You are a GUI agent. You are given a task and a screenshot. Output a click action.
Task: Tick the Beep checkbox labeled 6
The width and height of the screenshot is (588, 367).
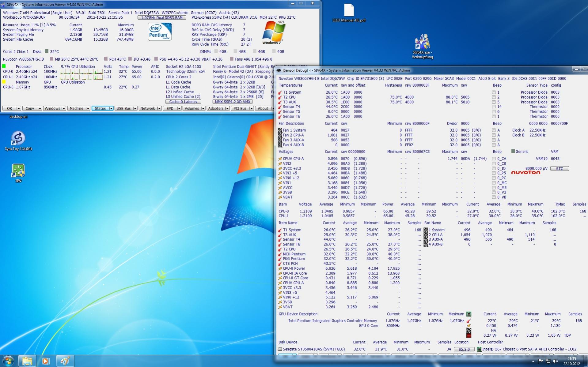tap(494, 112)
